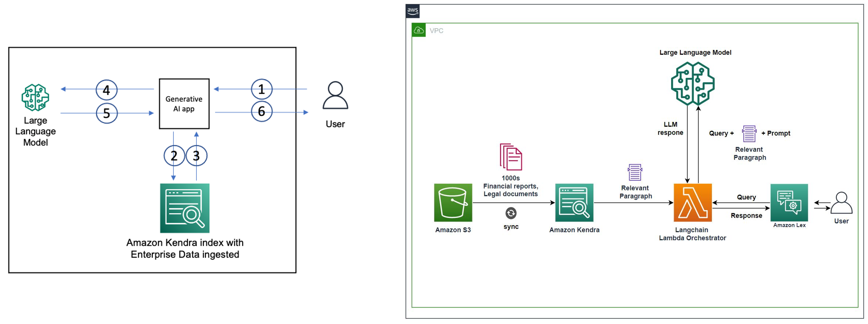Viewport: 868px width, 324px height.
Task: Click the green VPC cloud icon
Action: click(419, 30)
